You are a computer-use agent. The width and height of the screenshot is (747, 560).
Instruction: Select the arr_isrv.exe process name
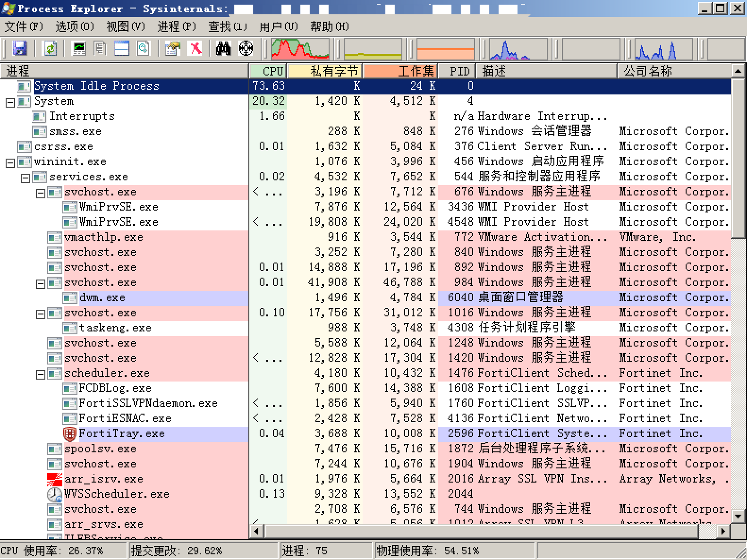(x=104, y=479)
